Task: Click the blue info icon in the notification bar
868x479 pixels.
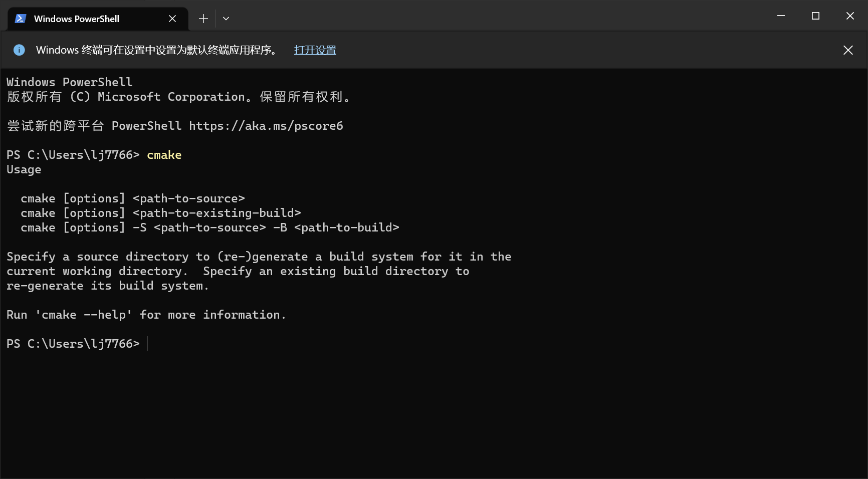Action: click(x=19, y=50)
